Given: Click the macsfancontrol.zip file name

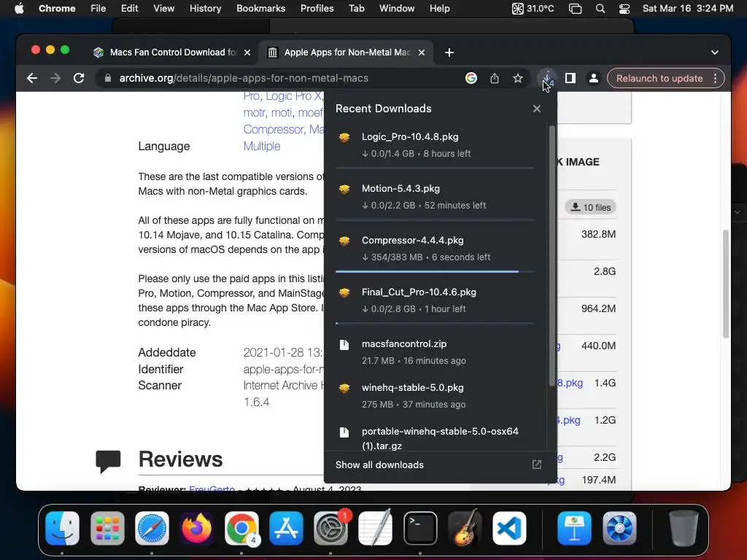Looking at the screenshot, I should point(404,344).
